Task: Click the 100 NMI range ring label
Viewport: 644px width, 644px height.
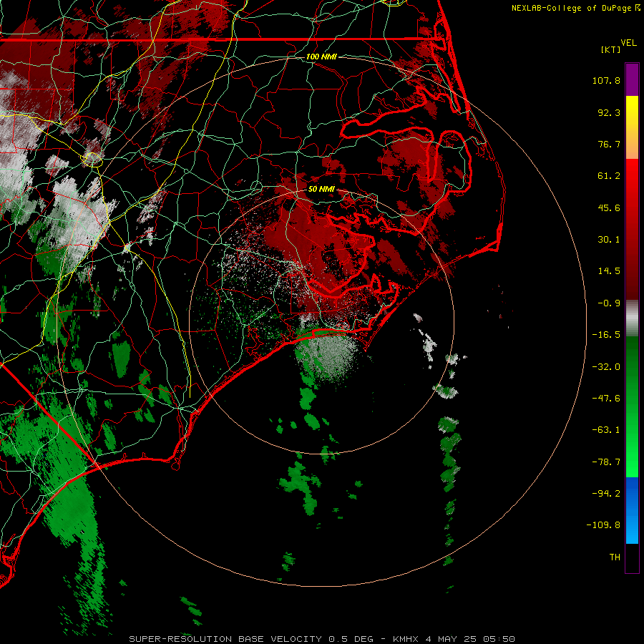Action: click(x=321, y=57)
